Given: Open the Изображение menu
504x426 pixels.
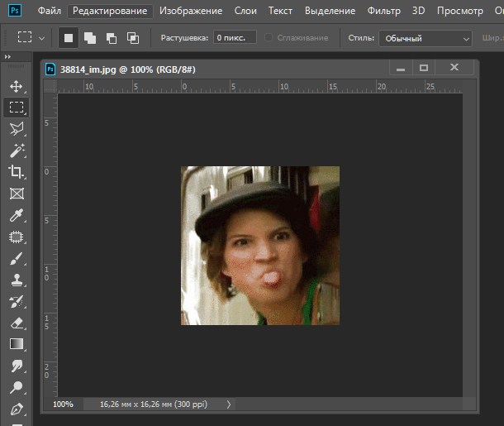Looking at the screenshot, I should [191, 11].
